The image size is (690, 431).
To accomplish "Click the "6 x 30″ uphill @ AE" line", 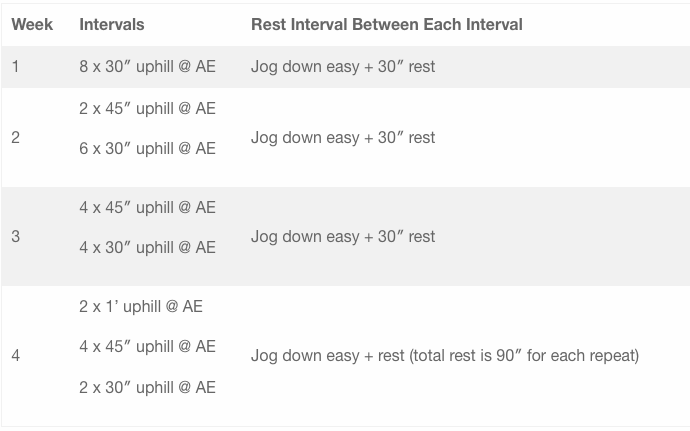I will point(147,148).
